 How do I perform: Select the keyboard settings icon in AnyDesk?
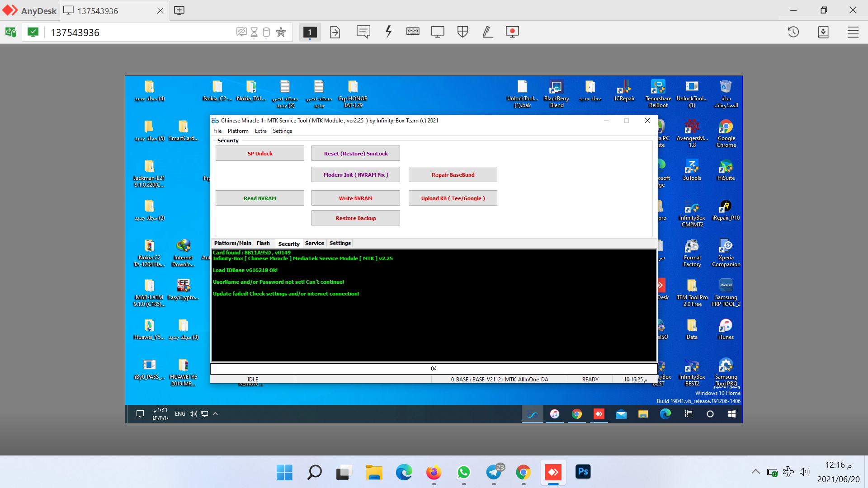point(413,32)
